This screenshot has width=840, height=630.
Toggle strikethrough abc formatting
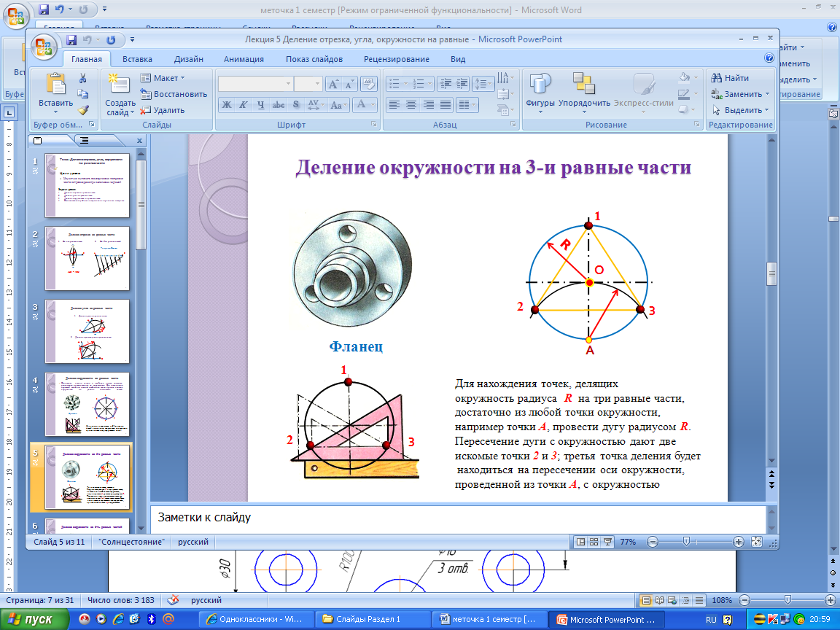click(x=278, y=105)
